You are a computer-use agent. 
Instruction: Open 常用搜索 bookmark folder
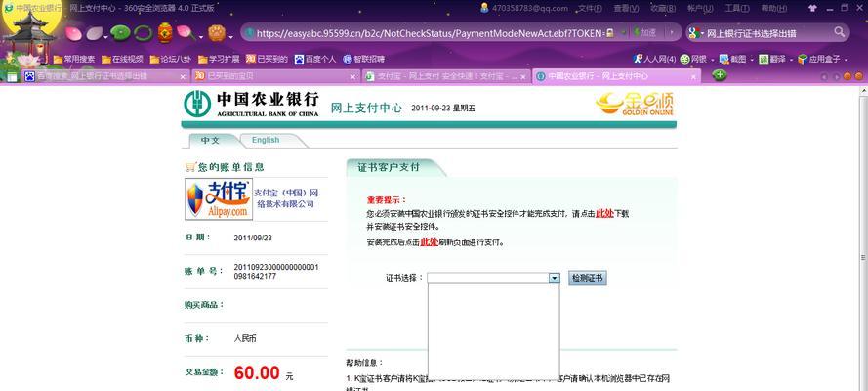tap(74, 59)
